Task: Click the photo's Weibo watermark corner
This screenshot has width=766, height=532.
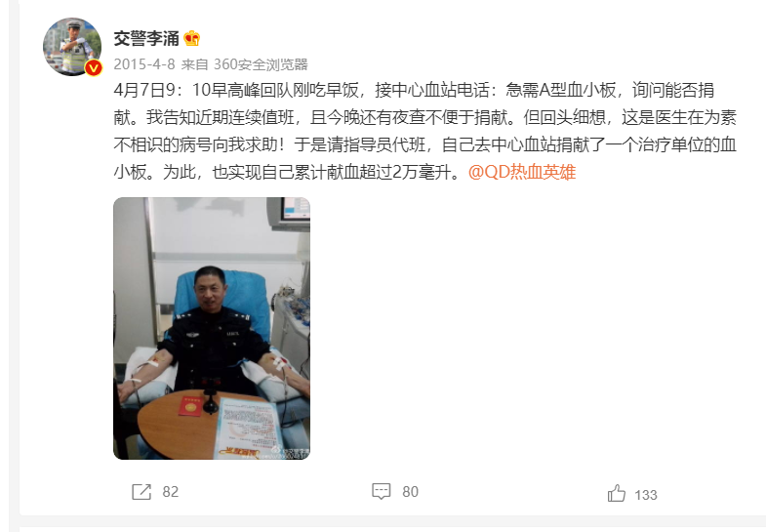Action: (x=291, y=452)
